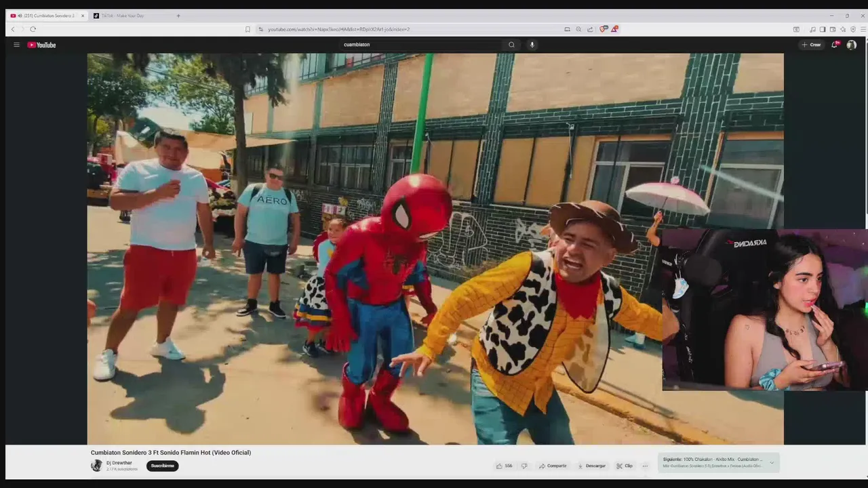The height and width of the screenshot is (488, 868).
Task: Go to YouTube home via logo
Action: (41, 45)
